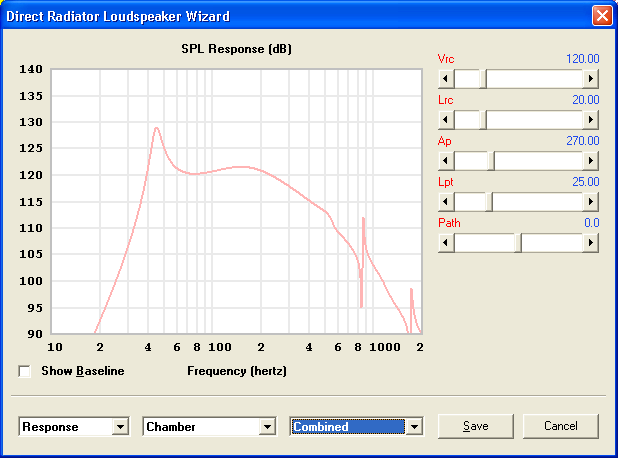Decrease Ap with the left arrow
The height and width of the screenshot is (458, 618).
[x=446, y=161]
